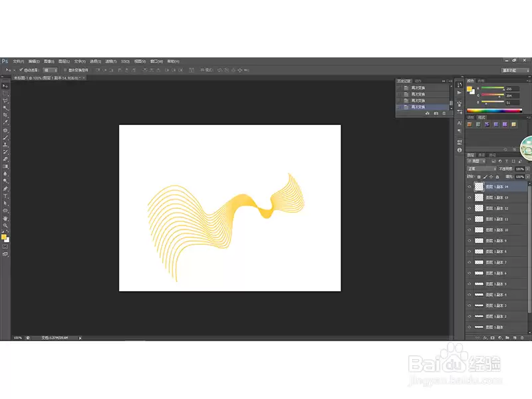
Task: Delete layer trash icon
Action: [522, 338]
